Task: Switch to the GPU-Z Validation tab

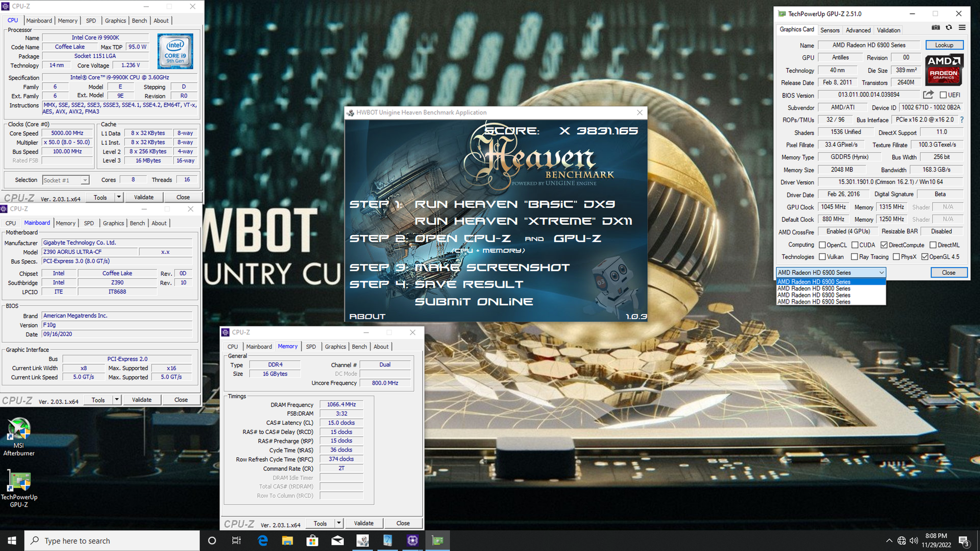Action: click(889, 30)
